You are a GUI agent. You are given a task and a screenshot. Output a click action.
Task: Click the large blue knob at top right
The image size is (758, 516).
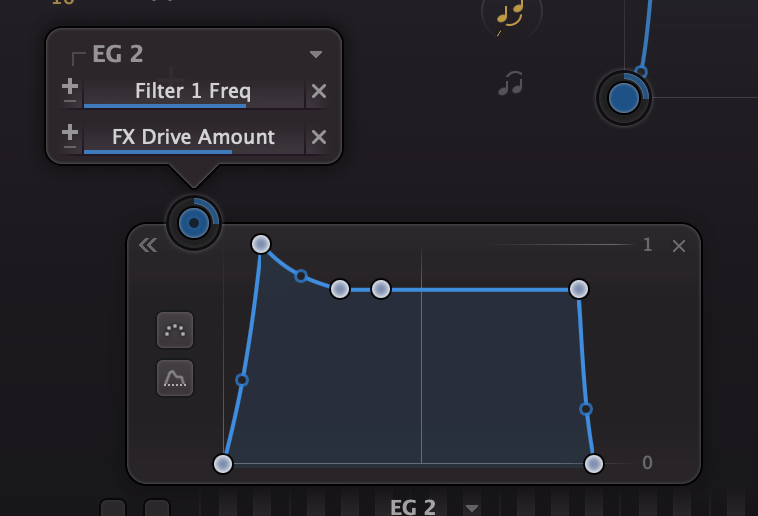click(624, 98)
